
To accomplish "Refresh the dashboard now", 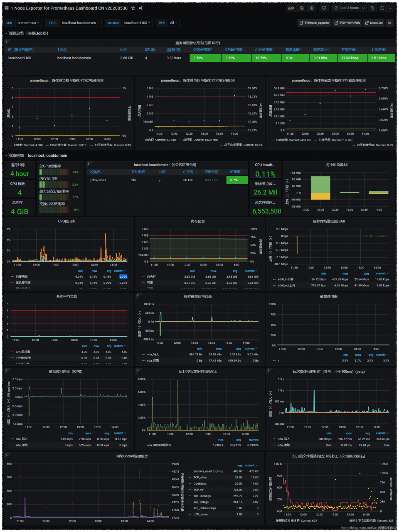I will 382,8.
